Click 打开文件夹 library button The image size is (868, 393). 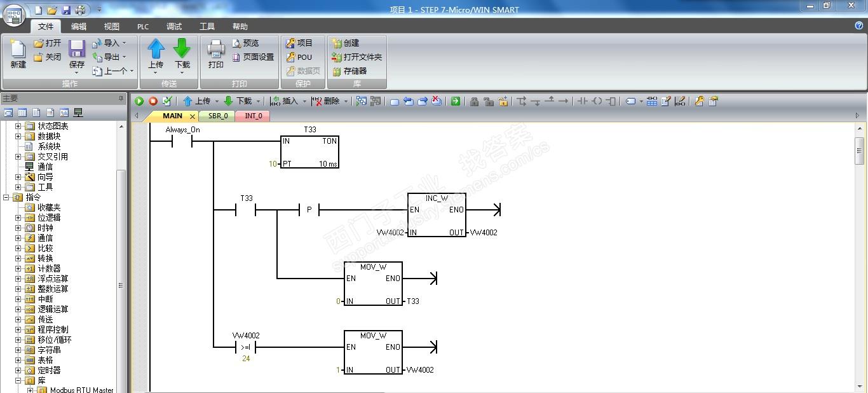click(357, 57)
